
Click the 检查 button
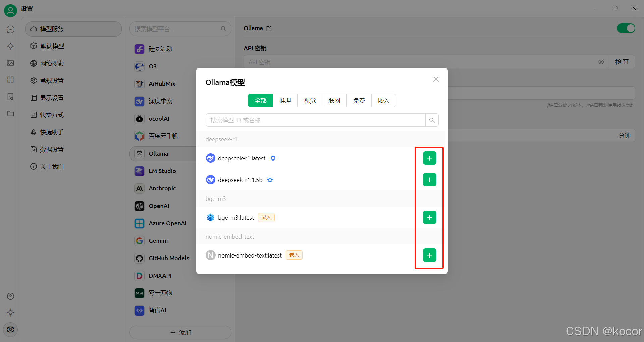pyautogui.click(x=622, y=62)
